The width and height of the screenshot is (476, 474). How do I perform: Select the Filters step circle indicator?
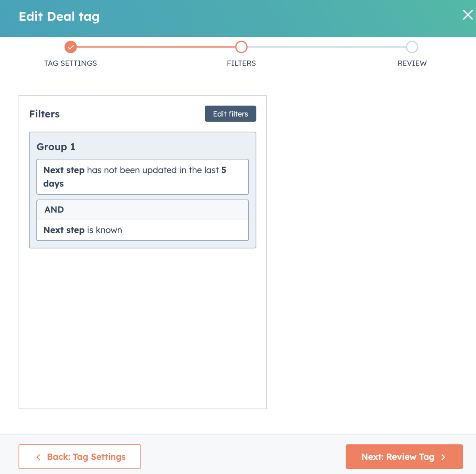pyautogui.click(x=241, y=47)
